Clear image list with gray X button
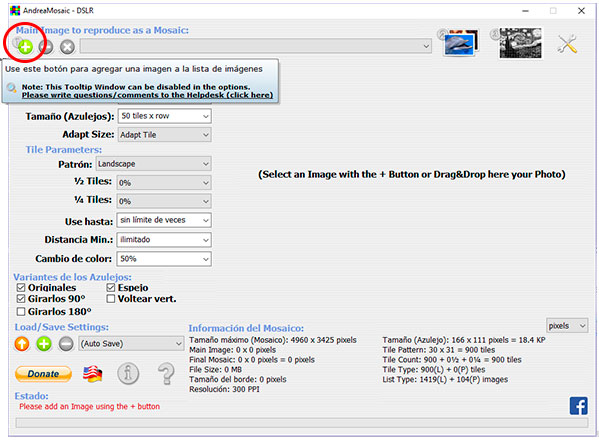 [67, 47]
